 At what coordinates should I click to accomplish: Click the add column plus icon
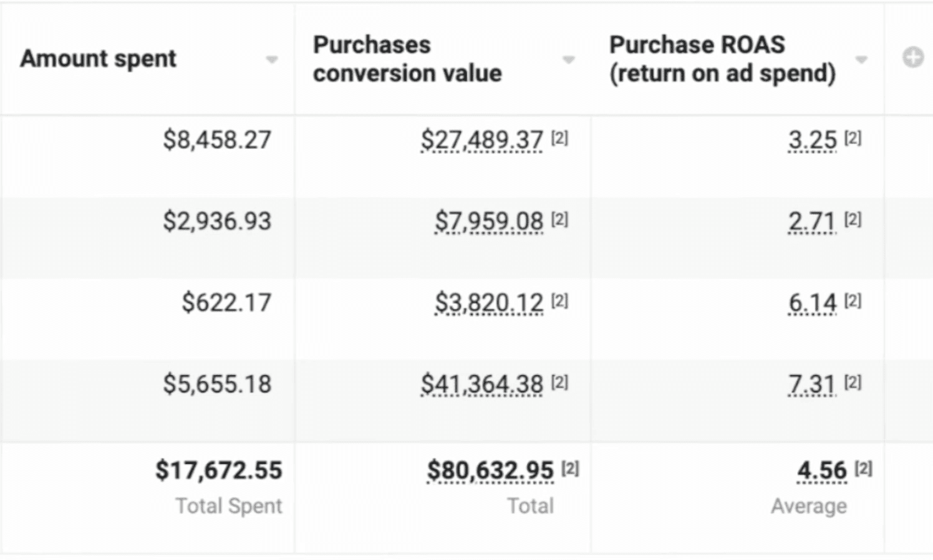click(x=912, y=58)
